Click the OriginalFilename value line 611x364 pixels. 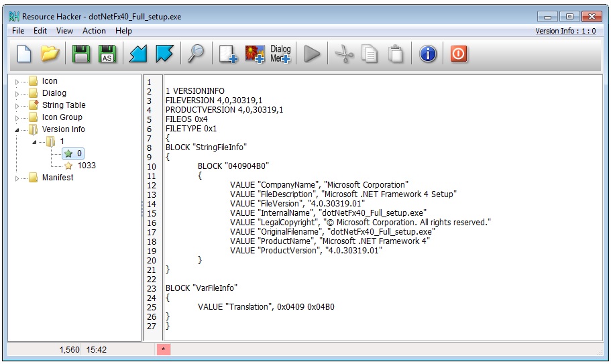(x=333, y=232)
